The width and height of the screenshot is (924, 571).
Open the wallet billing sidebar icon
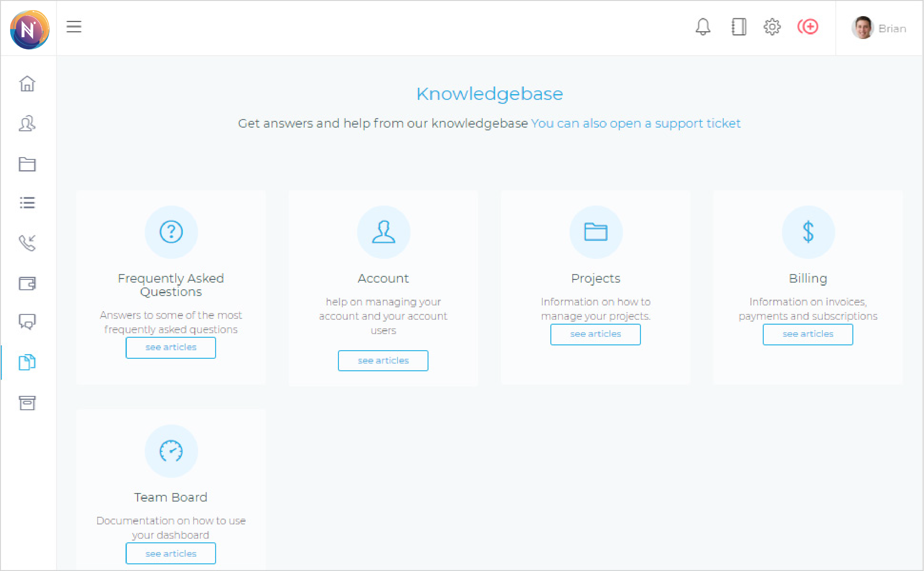27,283
